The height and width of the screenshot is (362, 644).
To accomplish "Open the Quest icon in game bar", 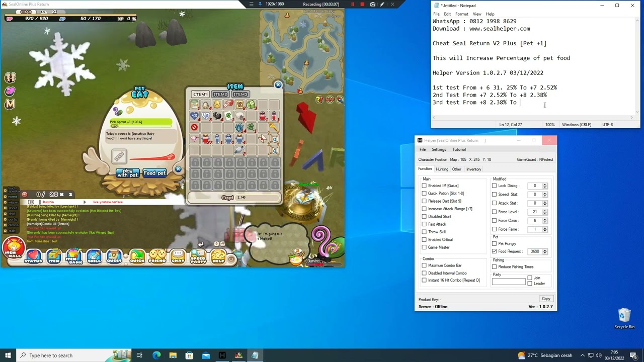I will click(114, 256).
